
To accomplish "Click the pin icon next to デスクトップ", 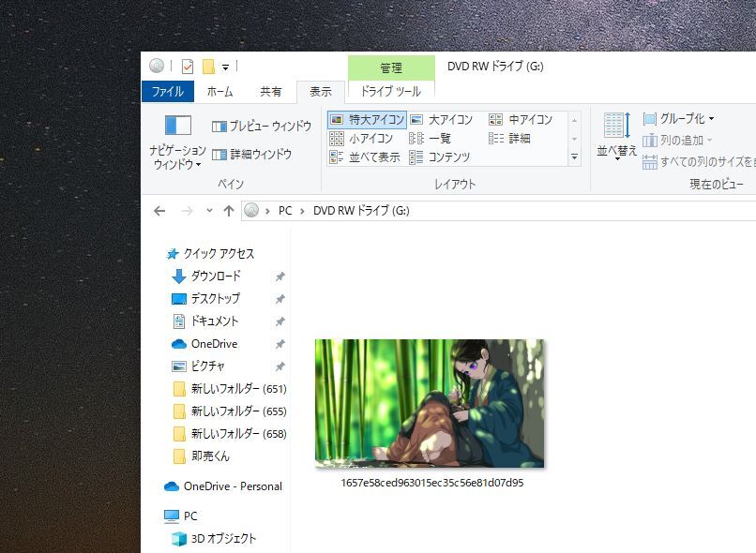I will coord(280,299).
